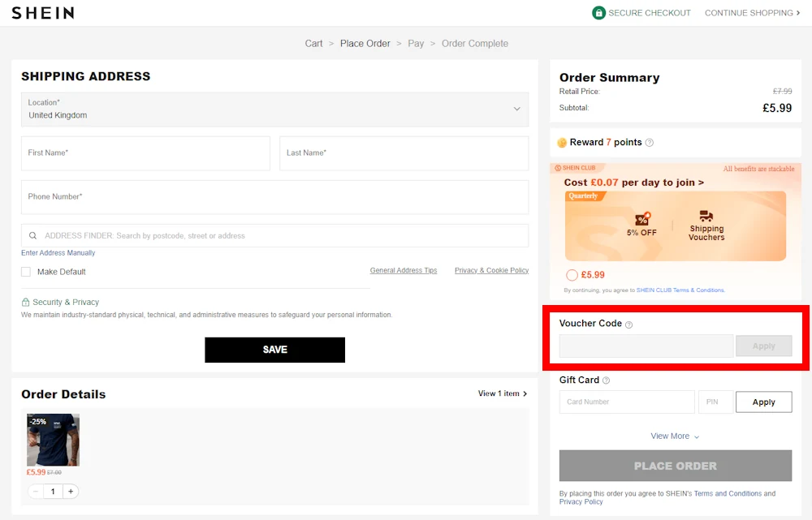812x520 pixels.
Task: Focus the Phone Number field
Action: 275,197
